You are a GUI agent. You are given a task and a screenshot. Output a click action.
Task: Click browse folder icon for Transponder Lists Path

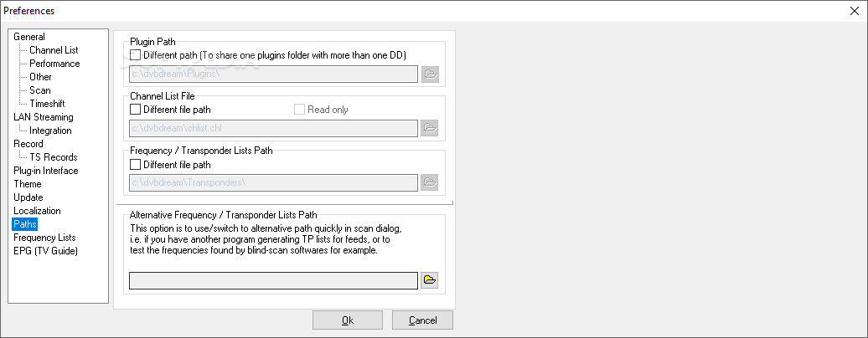point(430,182)
